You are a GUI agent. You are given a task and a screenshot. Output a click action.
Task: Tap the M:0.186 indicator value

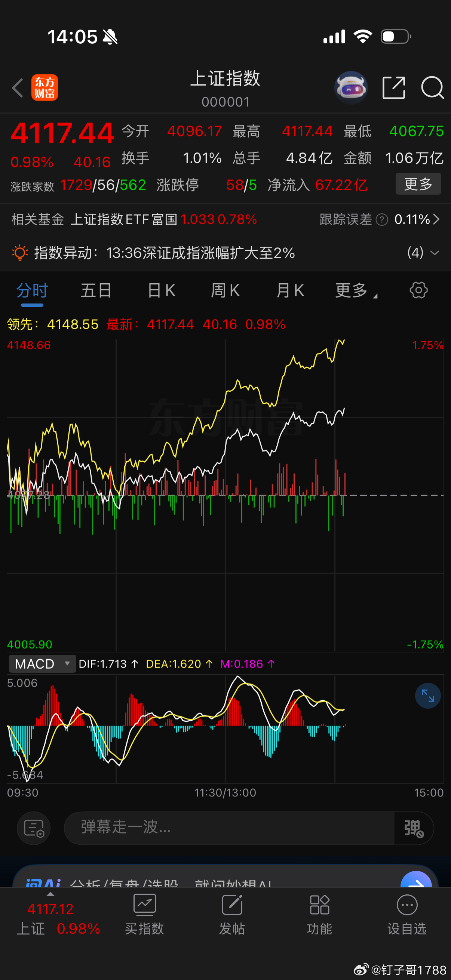pos(248,664)
